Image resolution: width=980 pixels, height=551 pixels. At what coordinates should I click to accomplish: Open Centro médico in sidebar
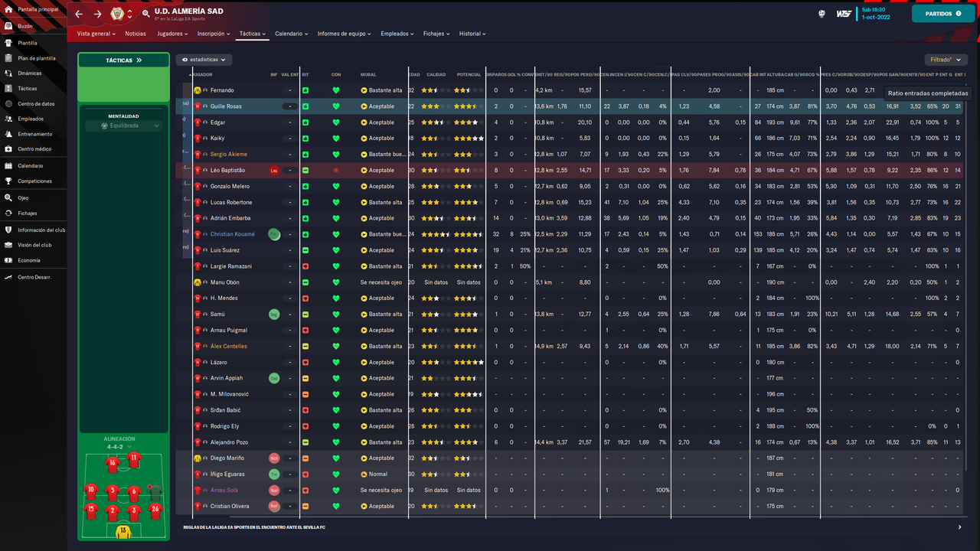pos(34,149)
